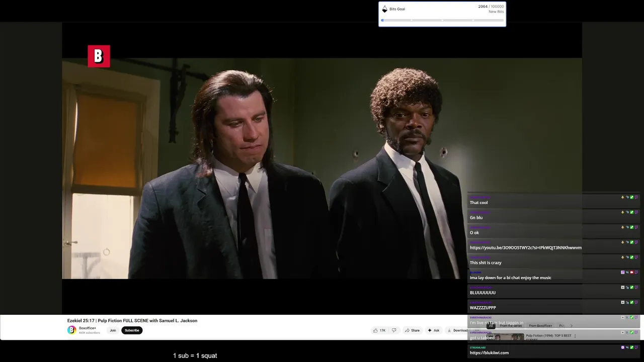Click 'ima lay down for a bi chat' message
Screen dimensions: 644x362
[x=511, y=278]
